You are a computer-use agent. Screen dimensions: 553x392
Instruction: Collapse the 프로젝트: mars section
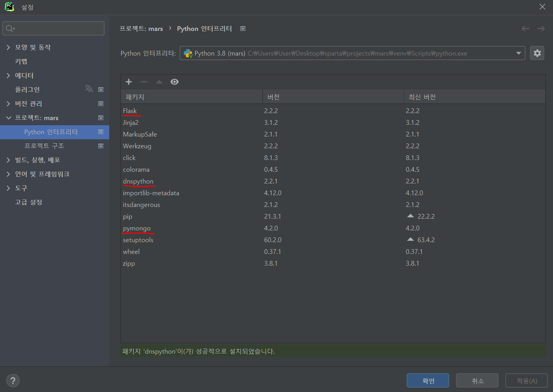(x=8, y=118)
